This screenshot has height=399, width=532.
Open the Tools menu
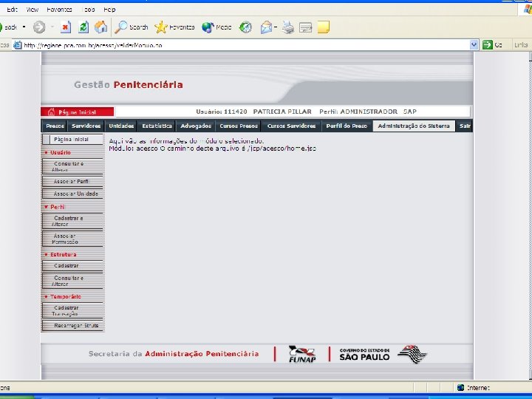click(88, 10)
